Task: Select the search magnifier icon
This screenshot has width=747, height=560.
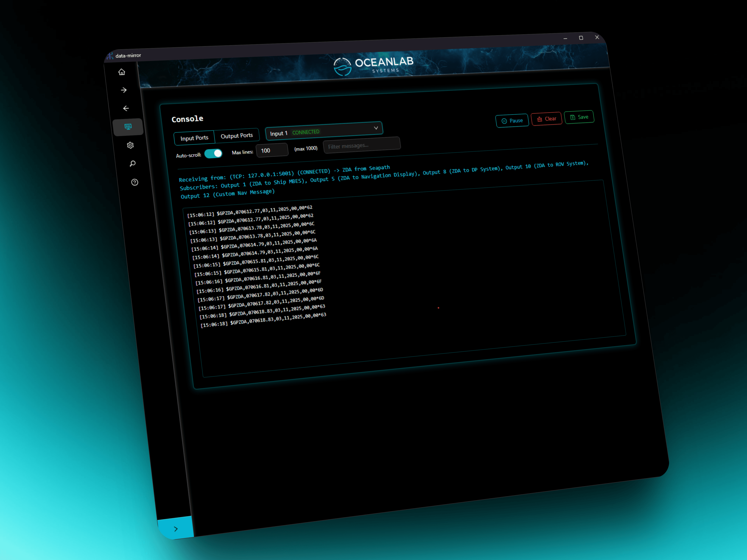Action: point(132,163)
